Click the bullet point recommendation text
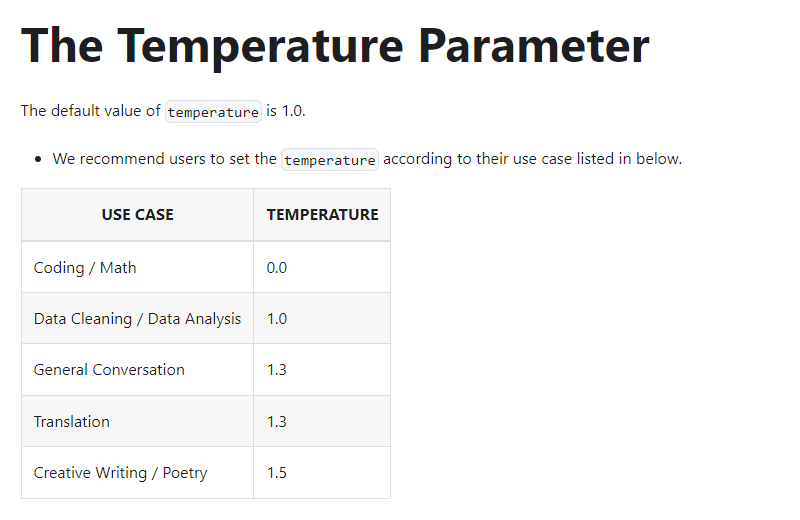The image size is (800, 520). 367,159
